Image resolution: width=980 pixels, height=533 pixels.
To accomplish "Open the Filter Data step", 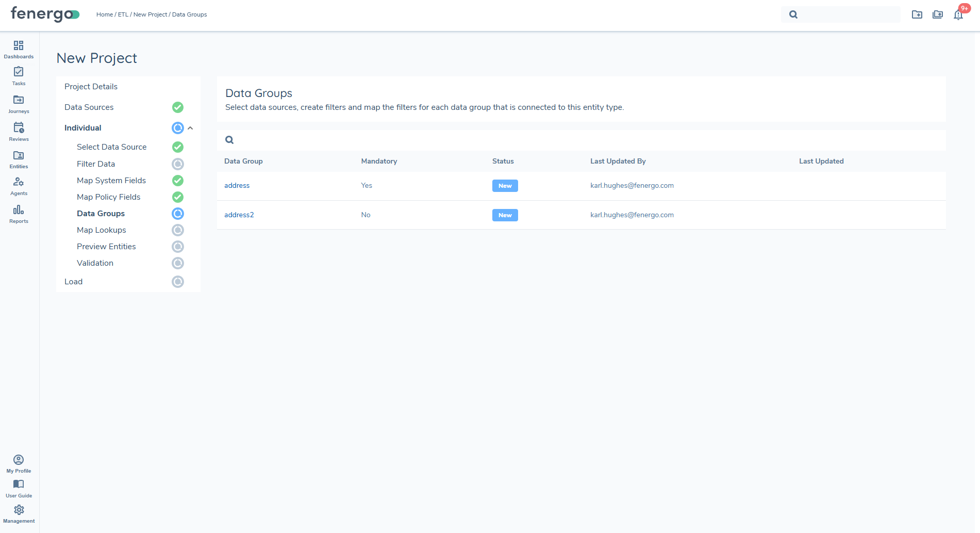I will point(96,164).
